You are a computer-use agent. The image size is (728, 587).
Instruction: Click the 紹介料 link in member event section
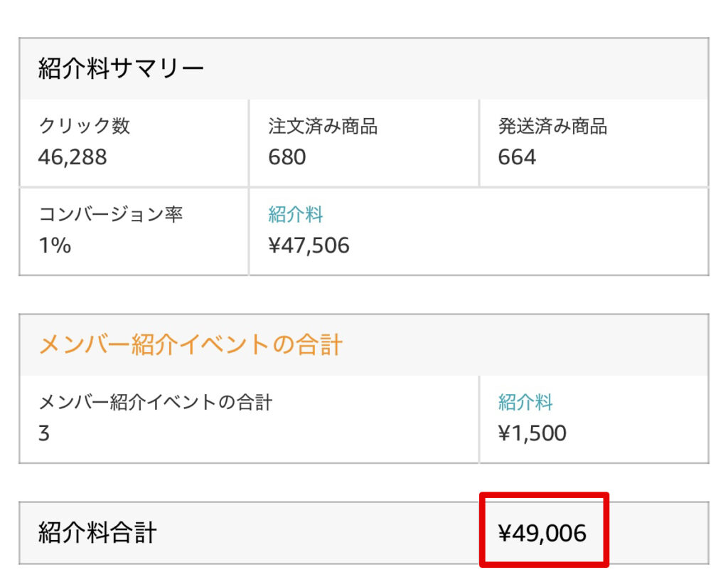tap(525, 402)
